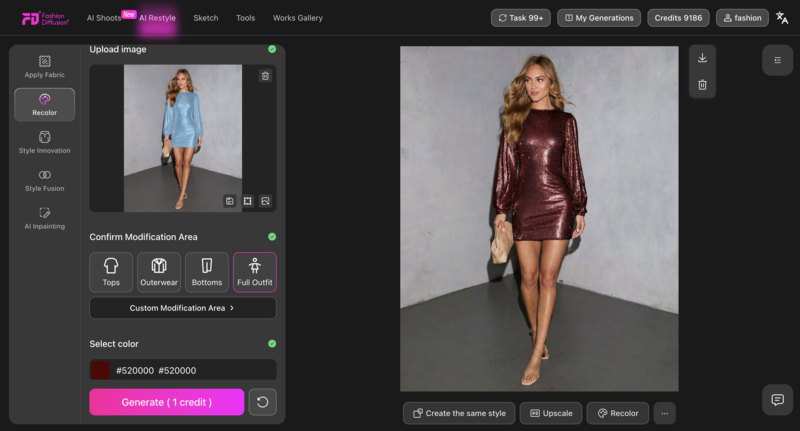800x431 pixels.
Task: Click the Recolor button below the result
Action: coord(618,413)
